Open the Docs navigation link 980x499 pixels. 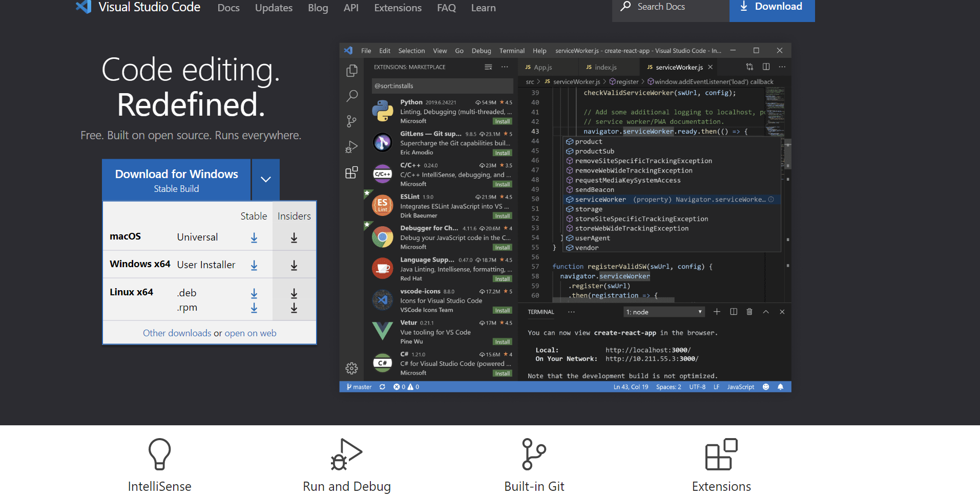(x=228, y=8)
